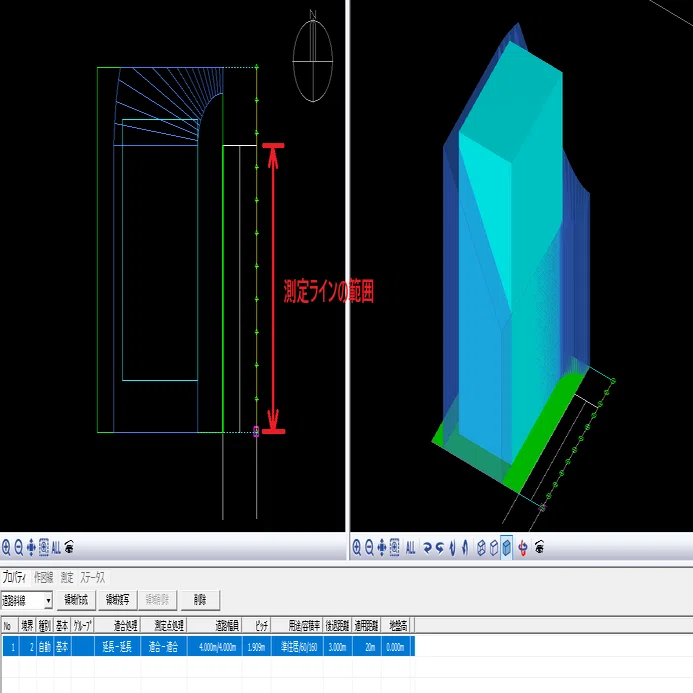Toggle eye visibility icon in 2D toolbar

[x=69, y=548]
